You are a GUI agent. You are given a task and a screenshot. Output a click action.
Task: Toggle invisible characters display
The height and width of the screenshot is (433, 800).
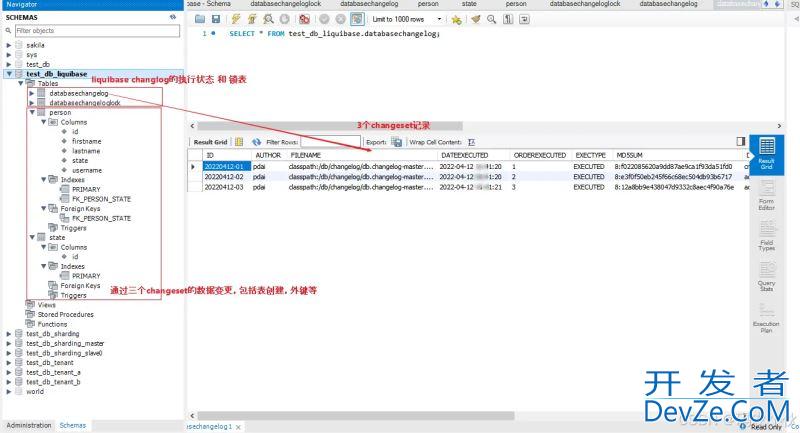click(x=508, y=19)
